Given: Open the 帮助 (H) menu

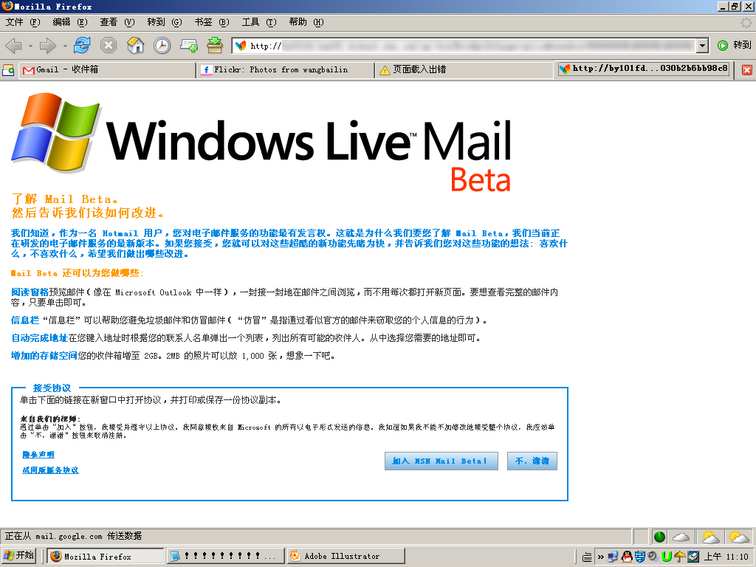Looking at the screenshot, I should pyautogui.click(x=306, y=22).
